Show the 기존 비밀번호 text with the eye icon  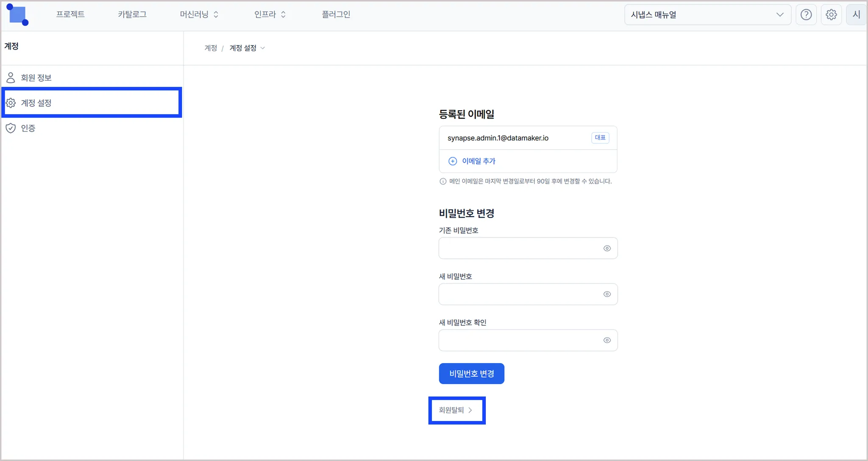[607, 249]
